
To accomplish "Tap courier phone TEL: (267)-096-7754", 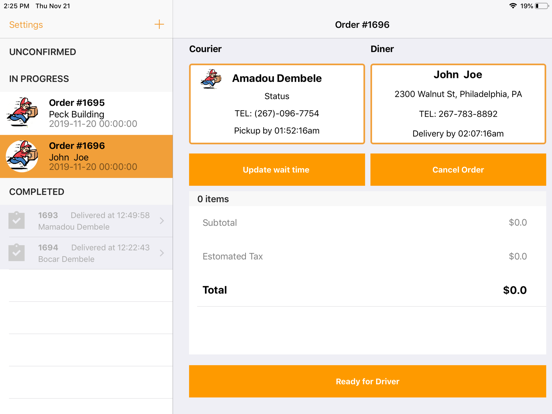I will click(x=277, y=113).
